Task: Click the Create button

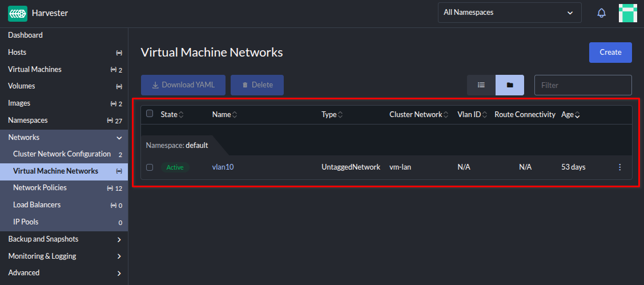Action: pos(610,53)
